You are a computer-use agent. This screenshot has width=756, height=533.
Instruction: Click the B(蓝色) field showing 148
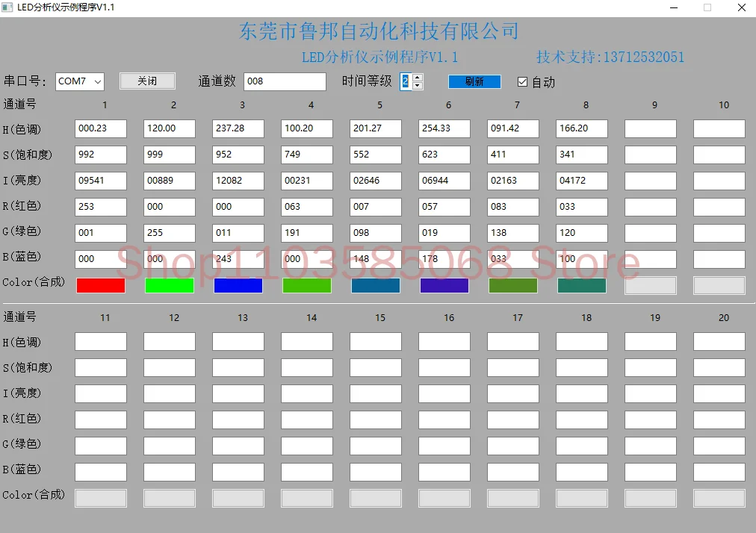pos(376,259)
